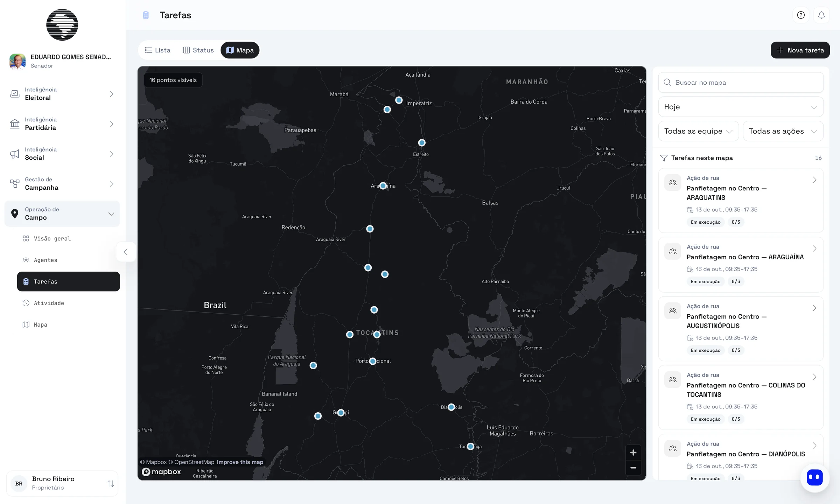Click the Eduardo Gomes profile avatar
Image resolution: width=840 pixels, height=504 pixels.
[x=17, y=61]
